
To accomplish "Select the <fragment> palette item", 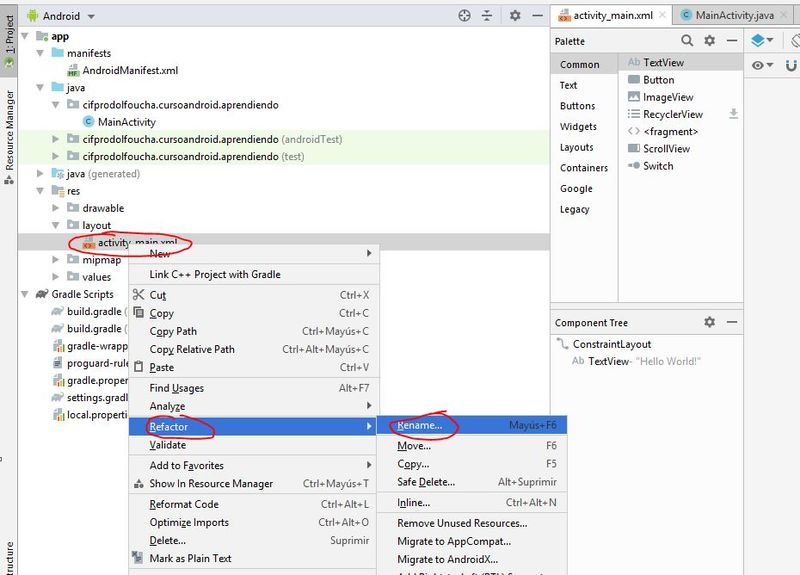I will click(x=681, y=132).
